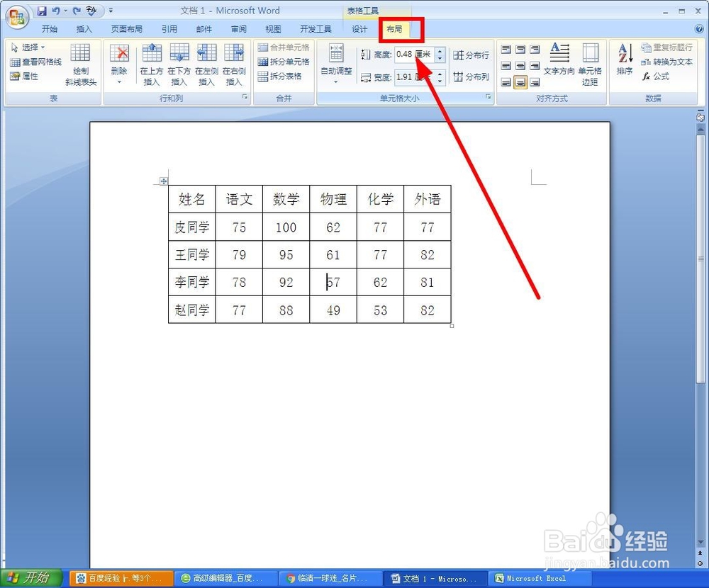Open the 视图 tab
The height and width of the screenshot is (588, 709).
click(273, 29)
